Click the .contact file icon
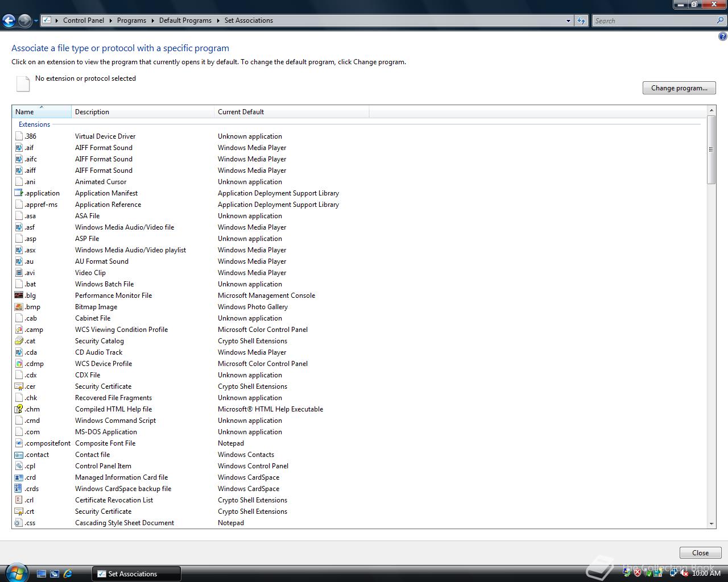Image resolution: width=728 pixels, height=582 pixels. pyautogui.click(x=19, y=455)
